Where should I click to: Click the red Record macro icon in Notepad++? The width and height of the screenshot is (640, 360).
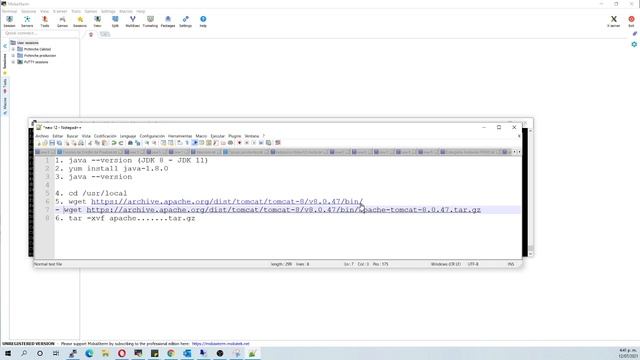[239, 143]
